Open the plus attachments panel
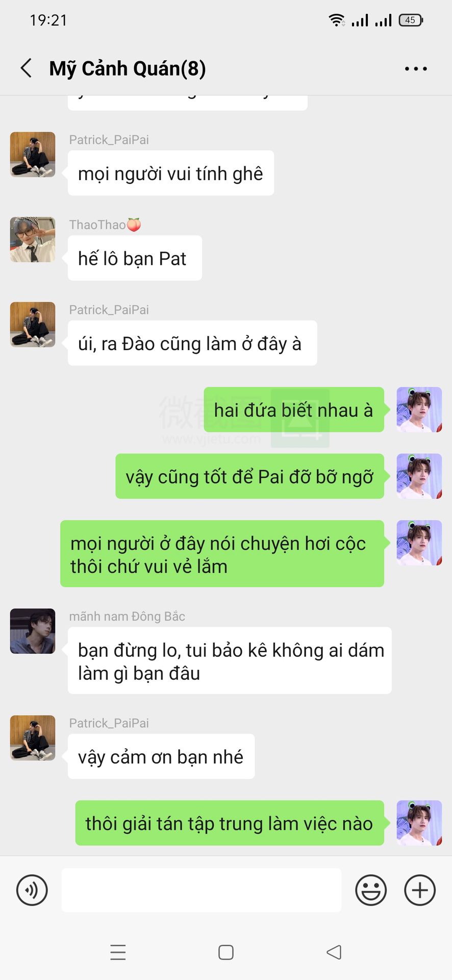The height and width of the screenshot is (980, 452). click(420, 890)
